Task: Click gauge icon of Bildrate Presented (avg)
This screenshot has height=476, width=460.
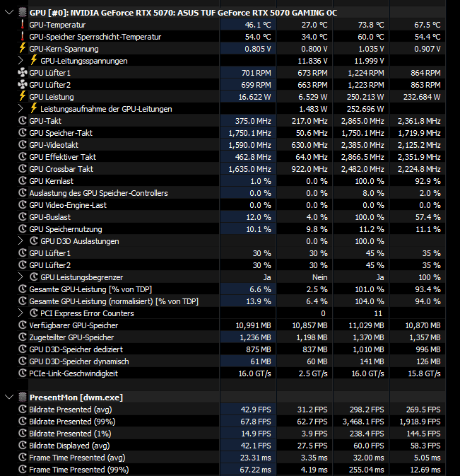Action: coord(23,410)
